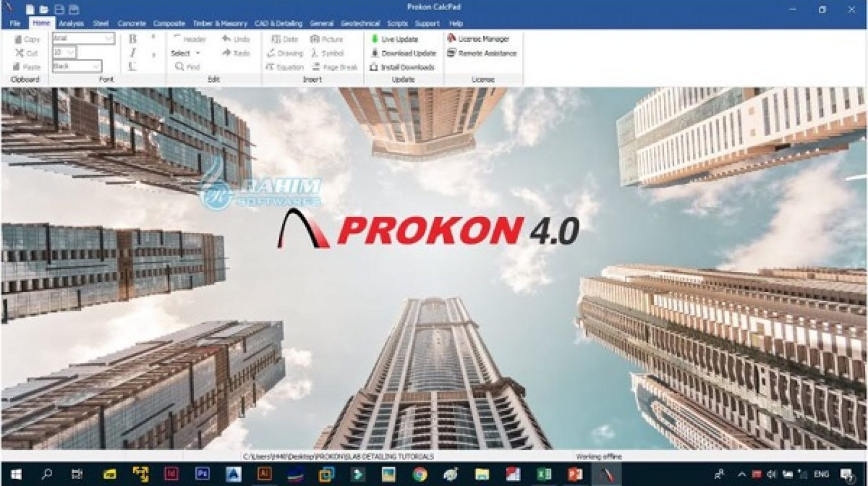Toggle Italic formatting

[x=132, y=53]
